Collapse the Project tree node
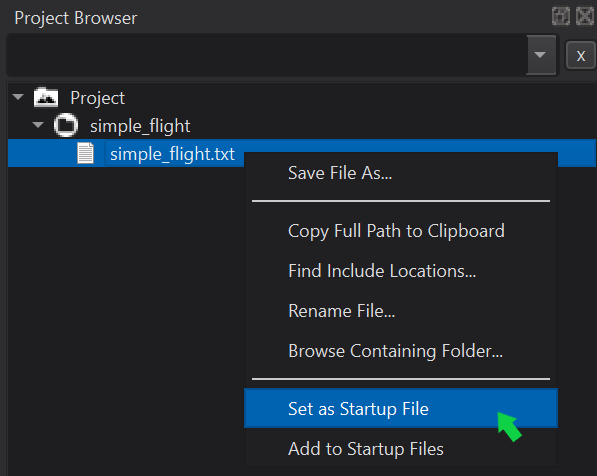 click(x=18, y=97)
